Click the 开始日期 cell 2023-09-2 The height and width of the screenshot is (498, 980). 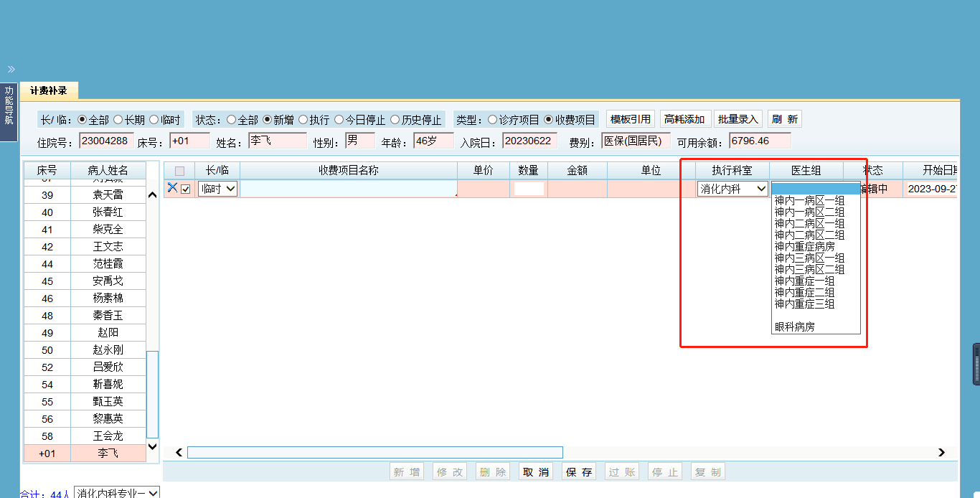tap(931, 189)
